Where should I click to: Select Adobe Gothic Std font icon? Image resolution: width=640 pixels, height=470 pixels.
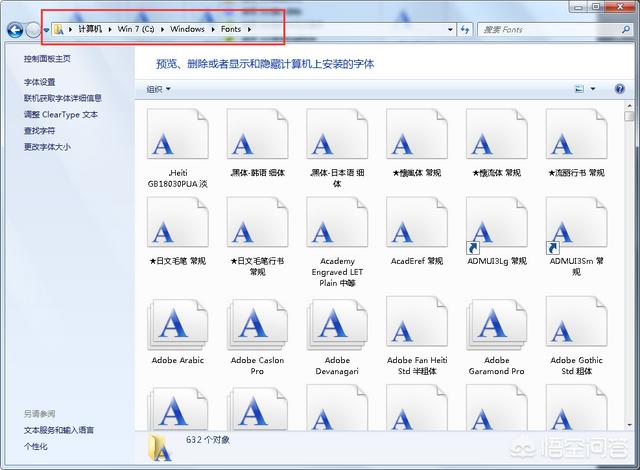(577, 322)
